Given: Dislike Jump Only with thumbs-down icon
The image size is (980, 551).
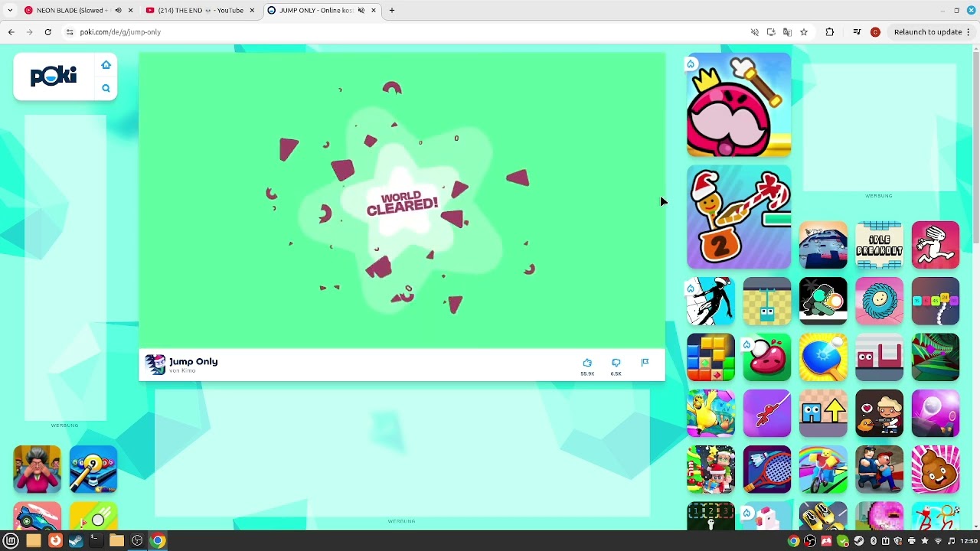Looking at the screenshot, I should [616, 363].
